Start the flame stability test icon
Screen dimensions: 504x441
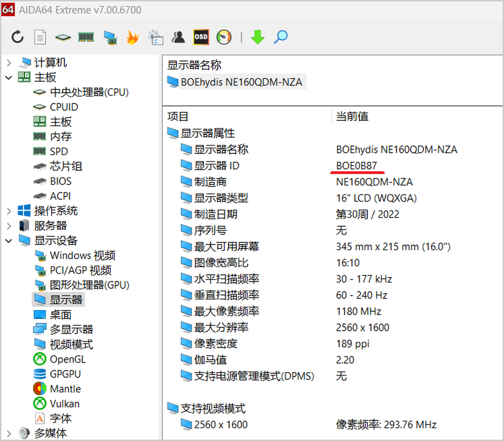click(132, 37)
